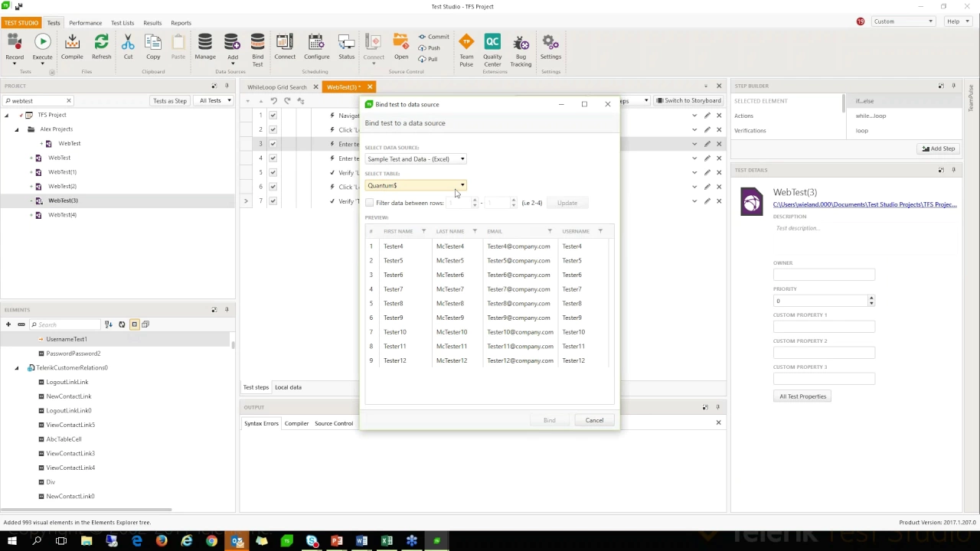
Task: Open Chrome from the Windows taskbar
Action: [x=211, y=541]
